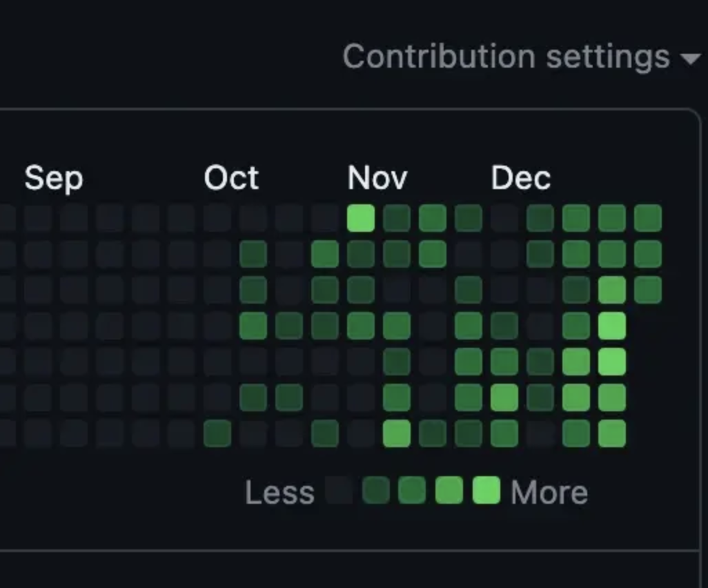The image size is (708, 588).
Task: Select the fourth legend swatch from Less
Action: pos(449,490)
